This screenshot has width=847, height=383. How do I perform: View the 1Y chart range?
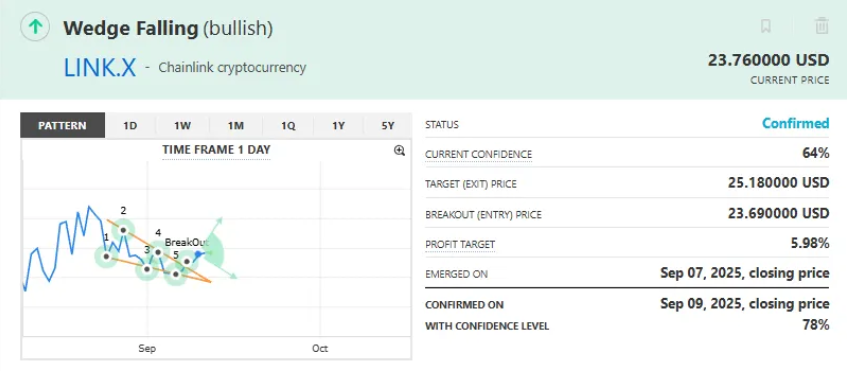tap(338, 125)
